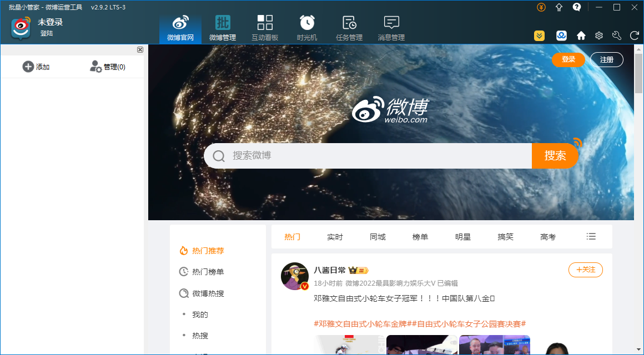Switch to 微博管理 tab

coord(223,28)
